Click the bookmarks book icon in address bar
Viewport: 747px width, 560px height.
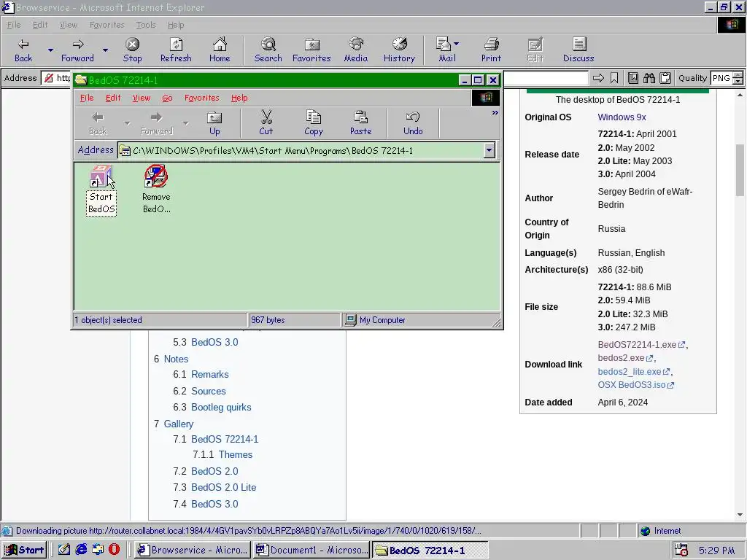coord(633,78)
